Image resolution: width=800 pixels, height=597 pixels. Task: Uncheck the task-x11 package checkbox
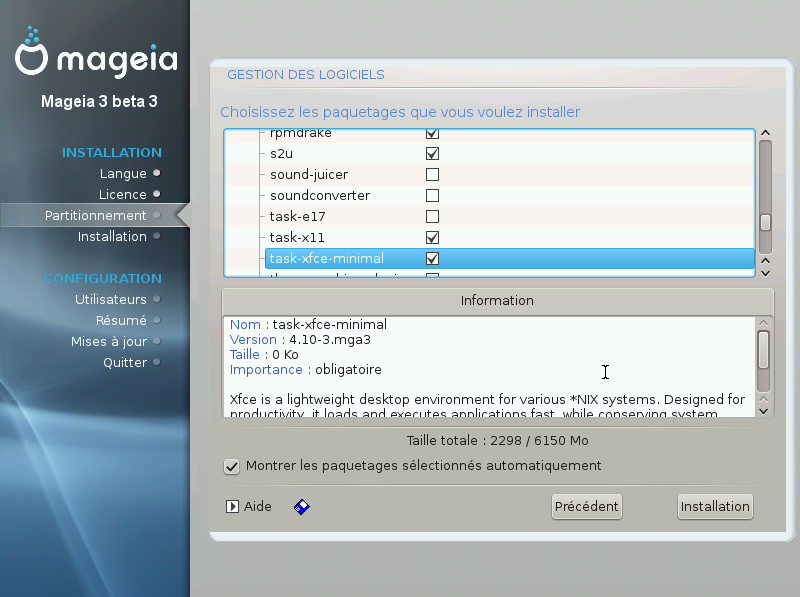click(x=432, y=237)
